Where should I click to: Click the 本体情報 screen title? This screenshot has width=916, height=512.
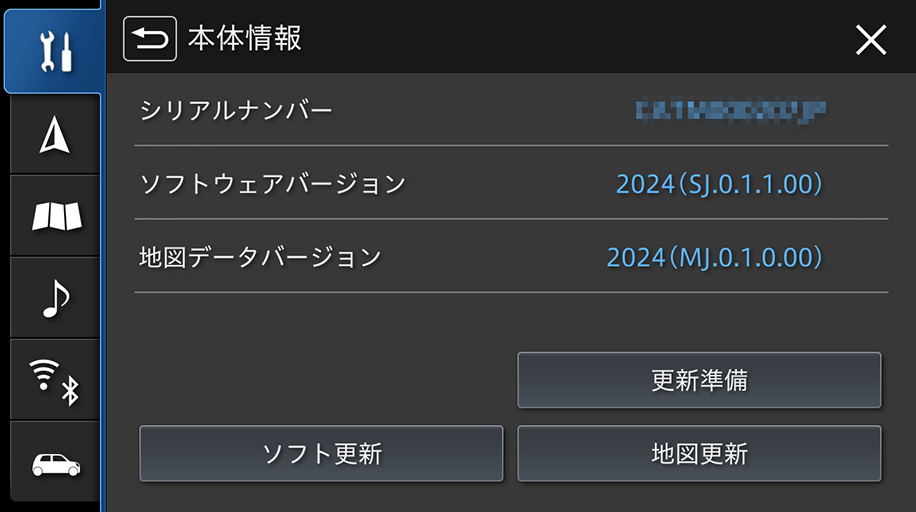coord(244,39)
